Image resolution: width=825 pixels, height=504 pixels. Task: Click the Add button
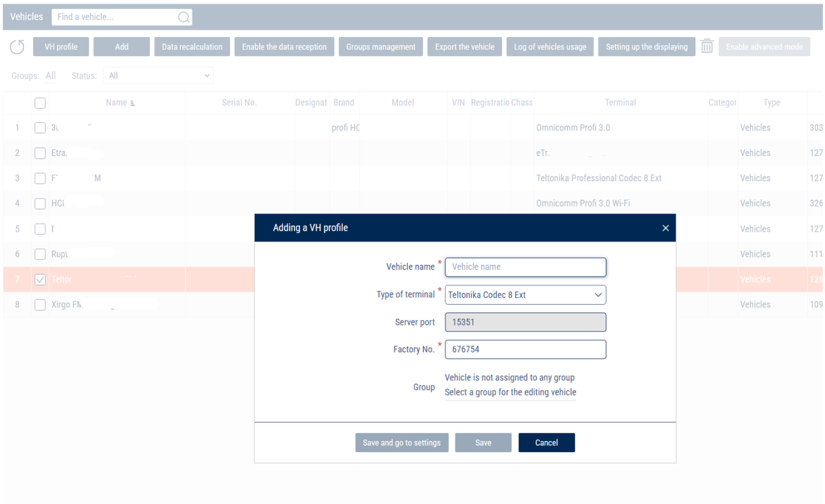pos(122,47)
